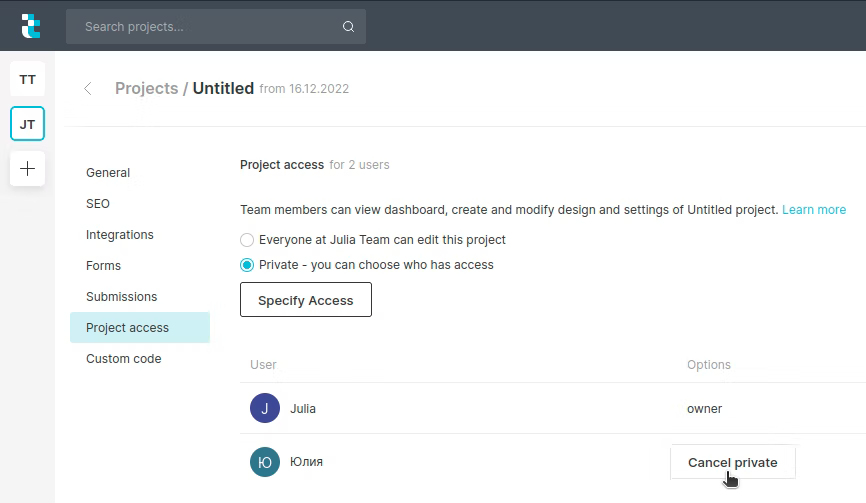Go back using the left chevron arrow
The height and width of the screenshot is (503, 866).
(88, 88)
